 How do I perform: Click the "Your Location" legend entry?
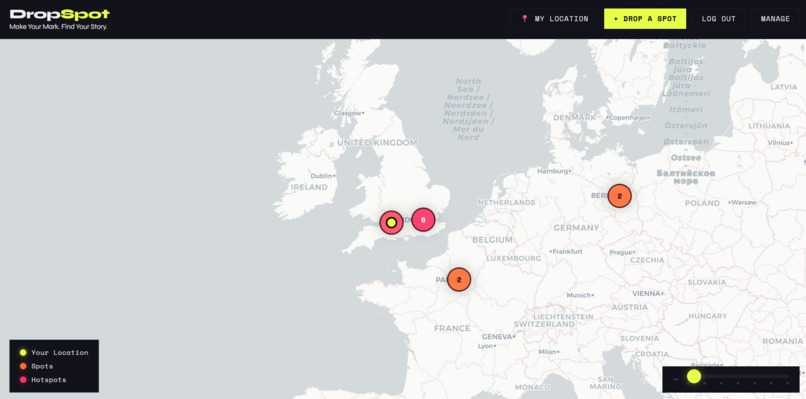click(54, 353)
